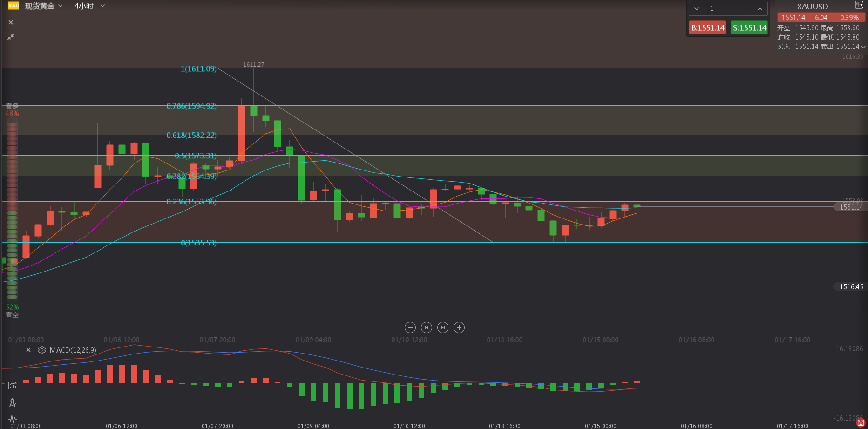Click the collapse arrows icon at top-left

(x=11, y=37)
